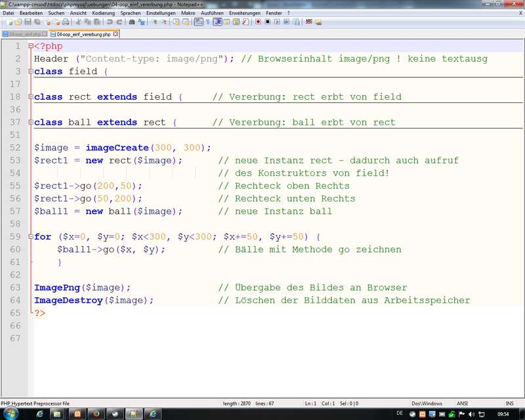
Task: Expand the folded class rect block
Action: tap(30, 97)
